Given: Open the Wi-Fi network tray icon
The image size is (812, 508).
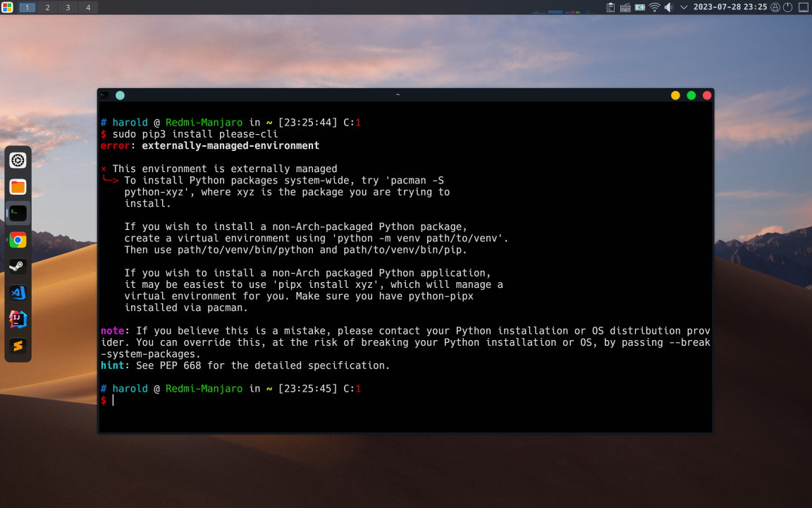Looking at the screenshot, I should pyautogui.click(x=655, y=7).
